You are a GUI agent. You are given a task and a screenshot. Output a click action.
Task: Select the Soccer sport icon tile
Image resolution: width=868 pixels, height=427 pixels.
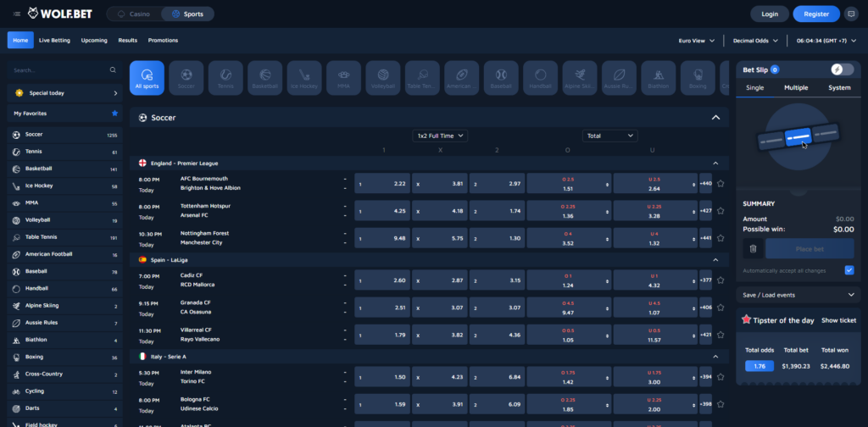point(186,78)
